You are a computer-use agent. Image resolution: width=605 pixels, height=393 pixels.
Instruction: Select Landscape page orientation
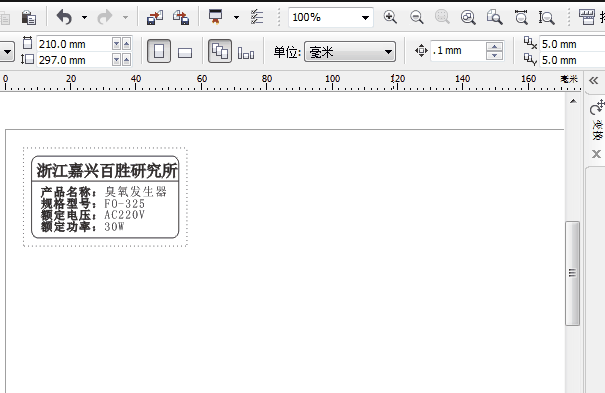click(x=185, y=52)
